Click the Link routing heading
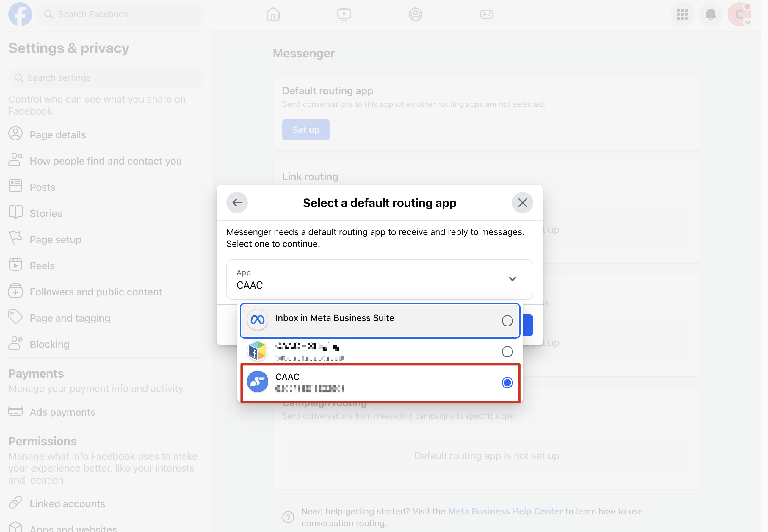768x532 pixels. pos(310,176)
